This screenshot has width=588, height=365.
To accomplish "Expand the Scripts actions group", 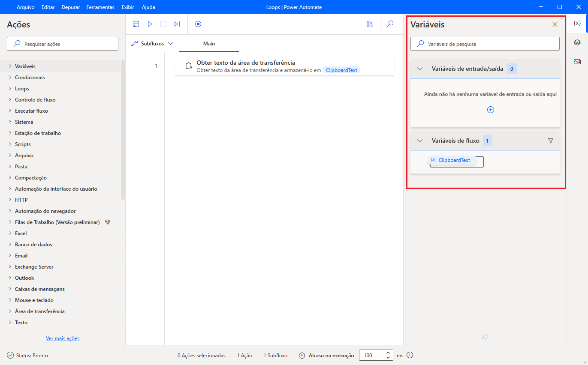I will 10,144.
